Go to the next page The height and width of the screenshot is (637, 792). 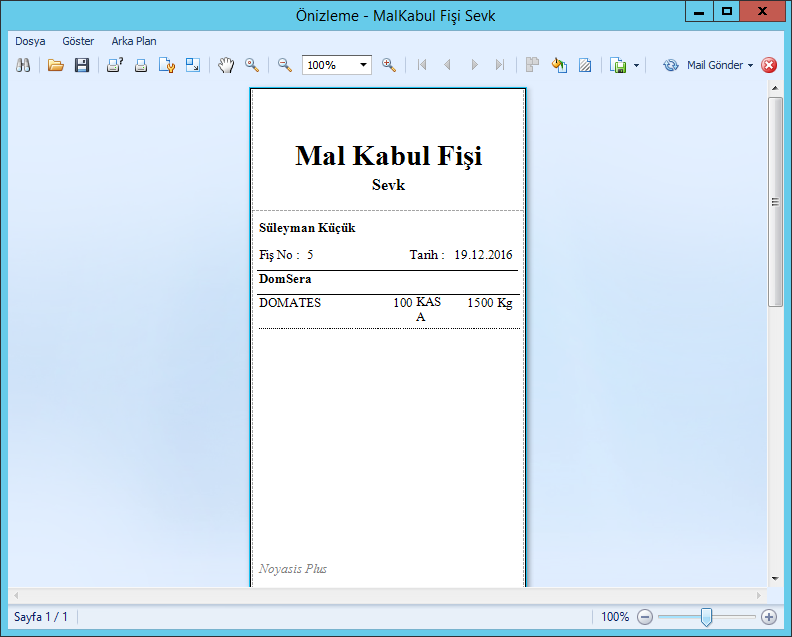(x=474, y=65)
